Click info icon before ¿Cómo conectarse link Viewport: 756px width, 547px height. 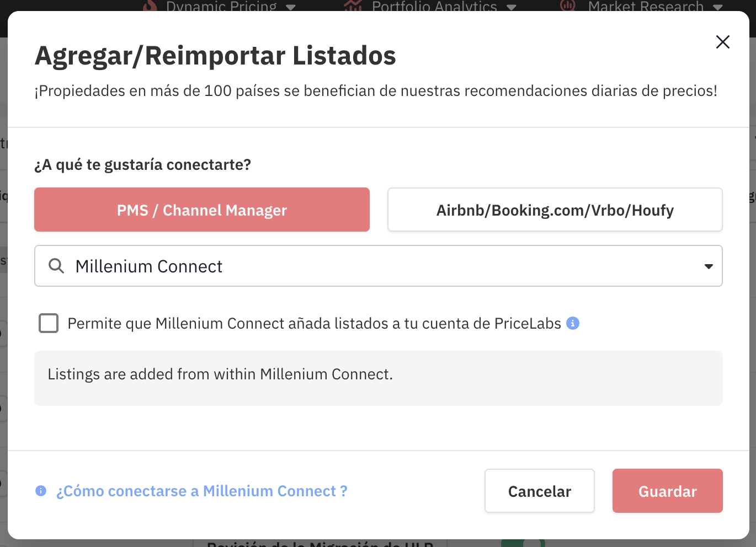(41, 491)
